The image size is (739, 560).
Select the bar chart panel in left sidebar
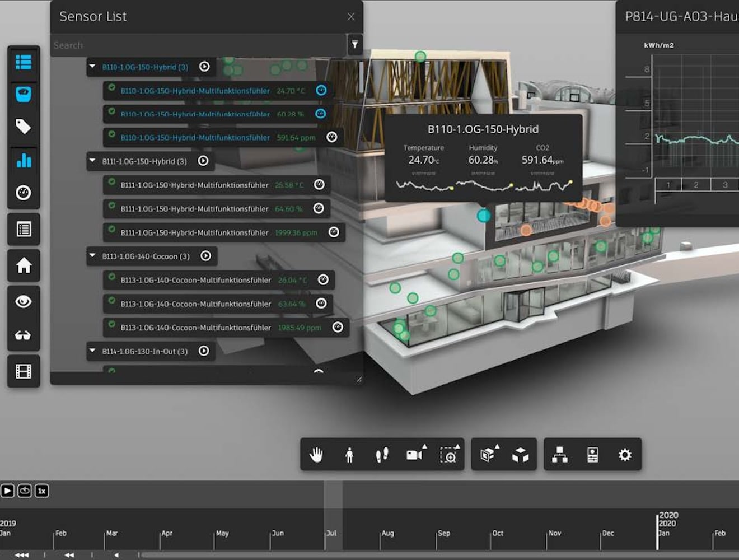coord(24,161)
